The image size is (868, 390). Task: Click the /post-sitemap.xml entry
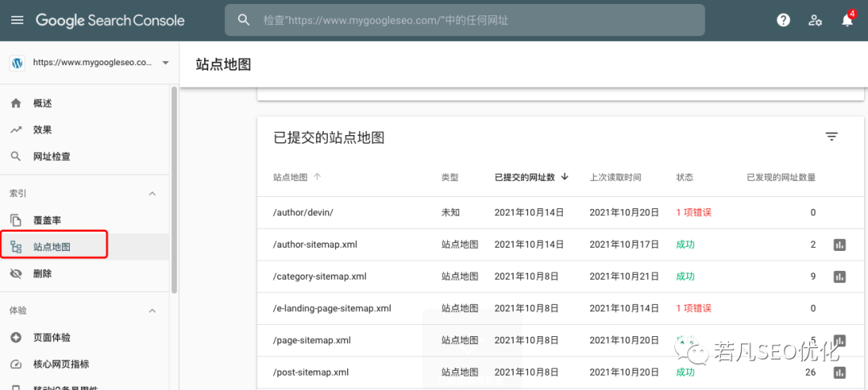click(310, 372)
